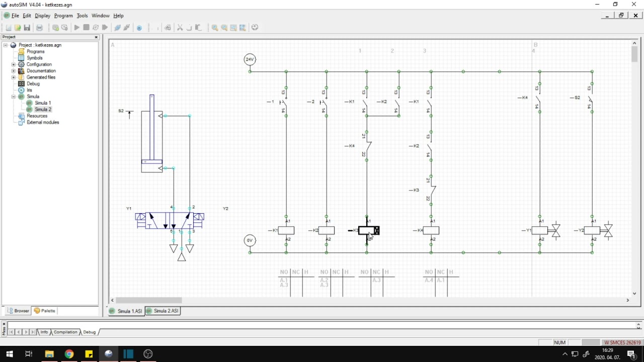Open the notification center icon
This screenshot has width=644, height=362.
[631, 354]
